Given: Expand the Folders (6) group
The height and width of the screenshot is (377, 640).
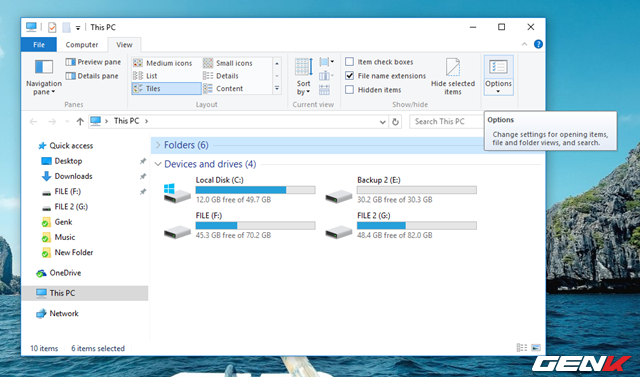Looking at the screenshot, I should click(158, 145).
